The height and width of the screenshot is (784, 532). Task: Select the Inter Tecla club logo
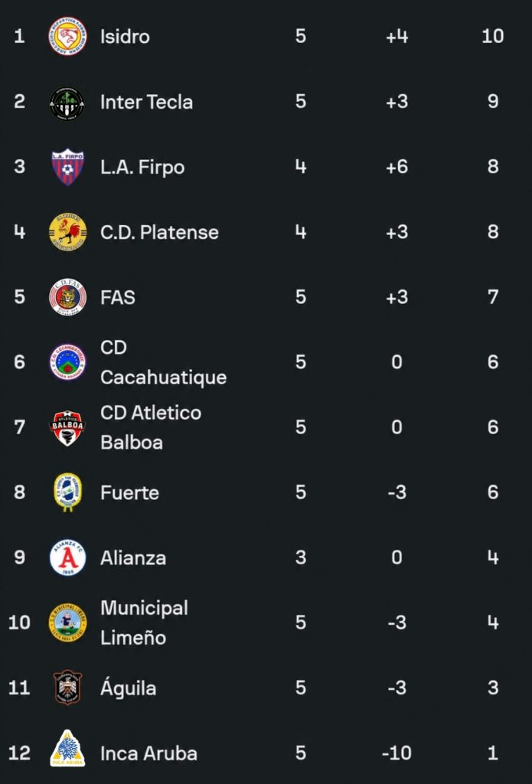[x=67, y=102]
